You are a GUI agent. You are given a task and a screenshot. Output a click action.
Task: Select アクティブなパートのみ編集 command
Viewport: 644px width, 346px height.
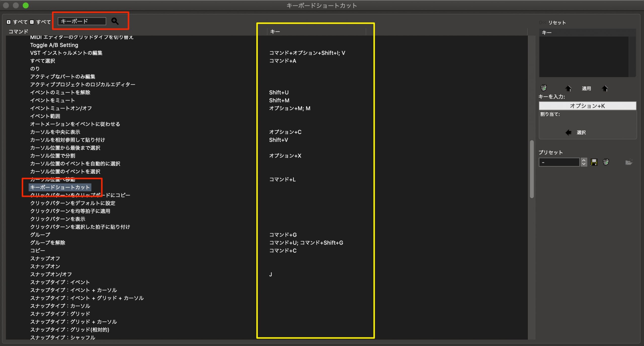click(63, 77)
